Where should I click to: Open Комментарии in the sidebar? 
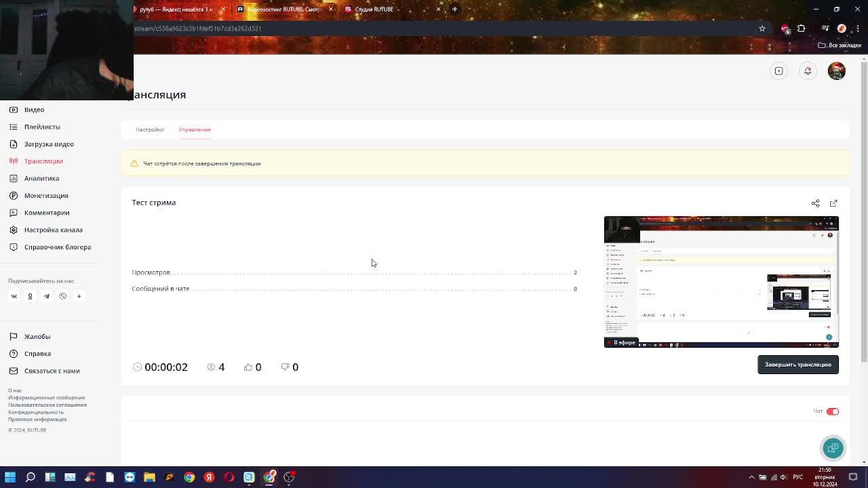click(39, 213)
